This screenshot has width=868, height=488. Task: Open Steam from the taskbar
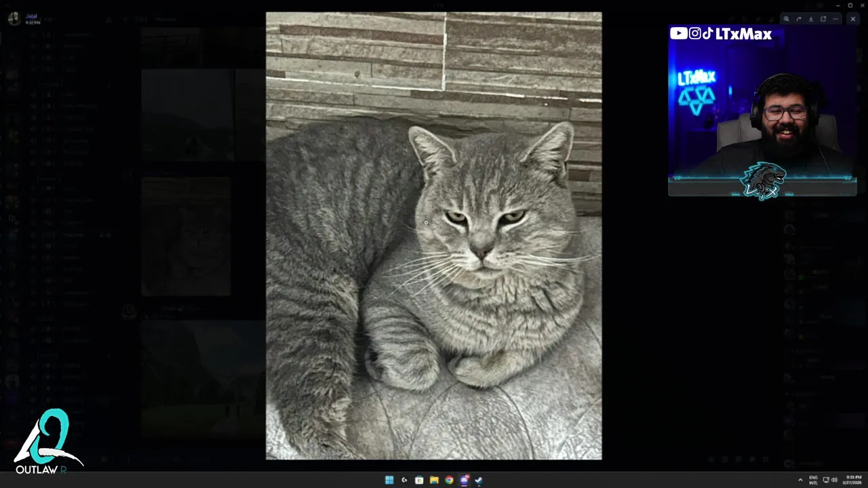(479, 480)
